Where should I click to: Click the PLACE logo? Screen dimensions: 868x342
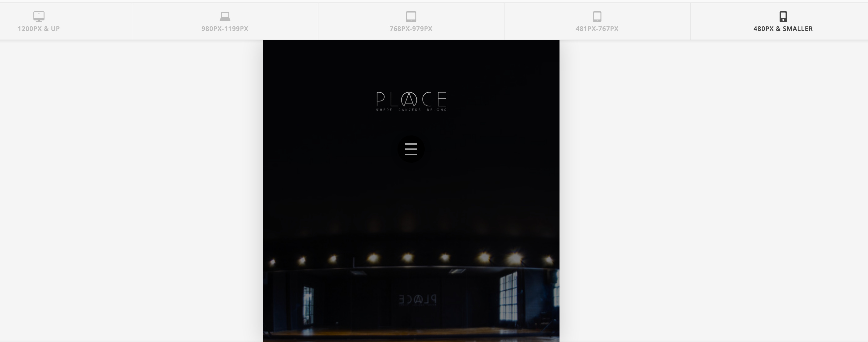pos(411,99)
